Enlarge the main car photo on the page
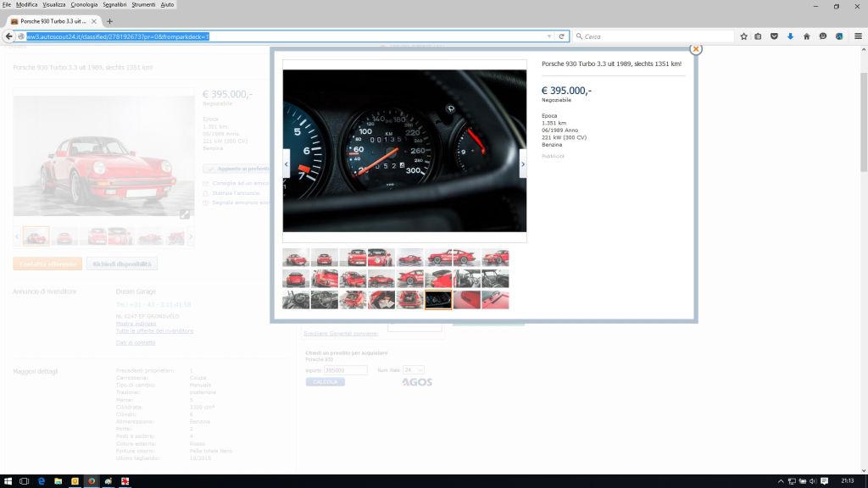Screen dimensions: 868x488 click(x=185, y=214)
